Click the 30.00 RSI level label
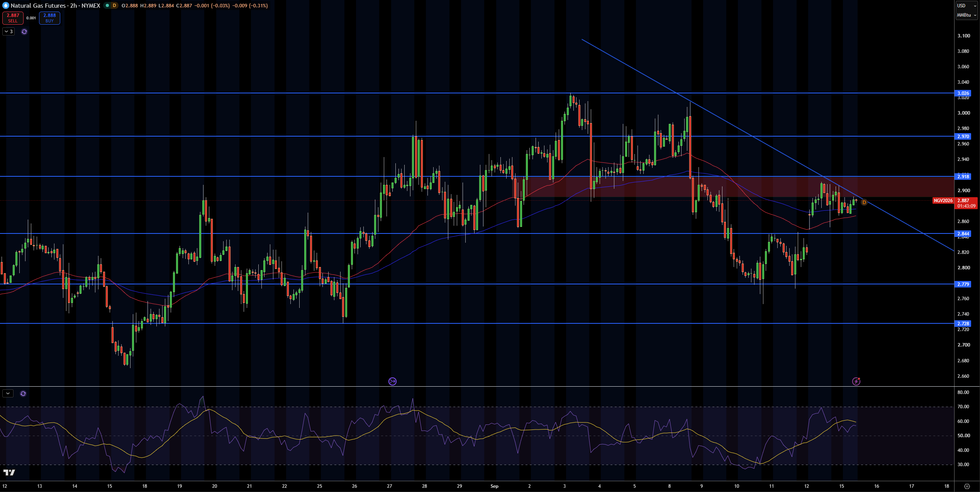The width and height of the screenshot is (980, 492). [x=963, y=465]
